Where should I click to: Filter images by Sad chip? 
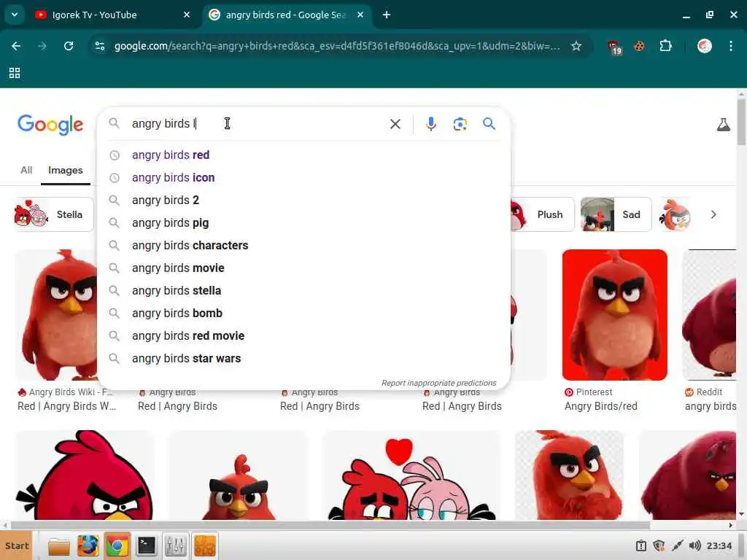(x=616, y=214)
